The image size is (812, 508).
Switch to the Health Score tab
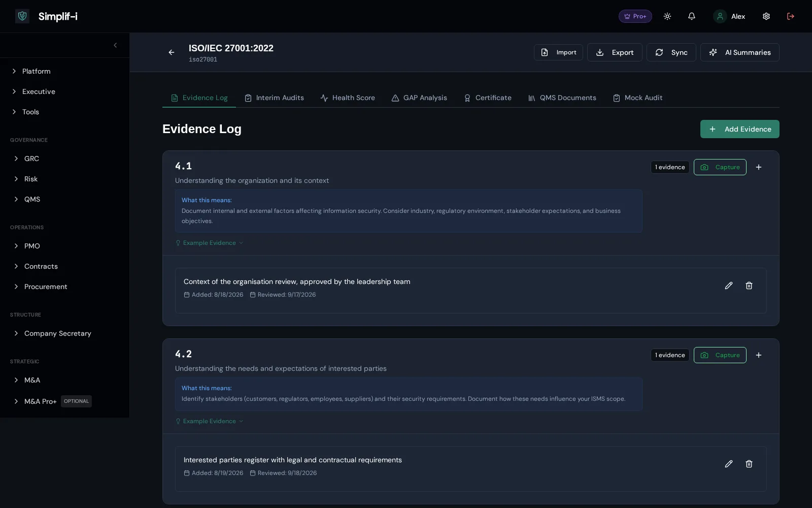(x=348, y=98)
